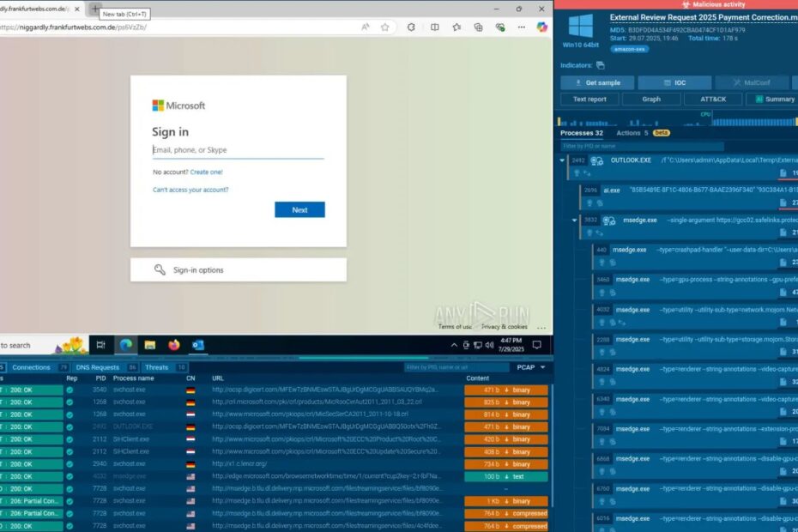This screenshot has height=532, width=798.
Task: Open File Explorer from the taskbar
Action: pyautogui.click(x=149, y=345)
